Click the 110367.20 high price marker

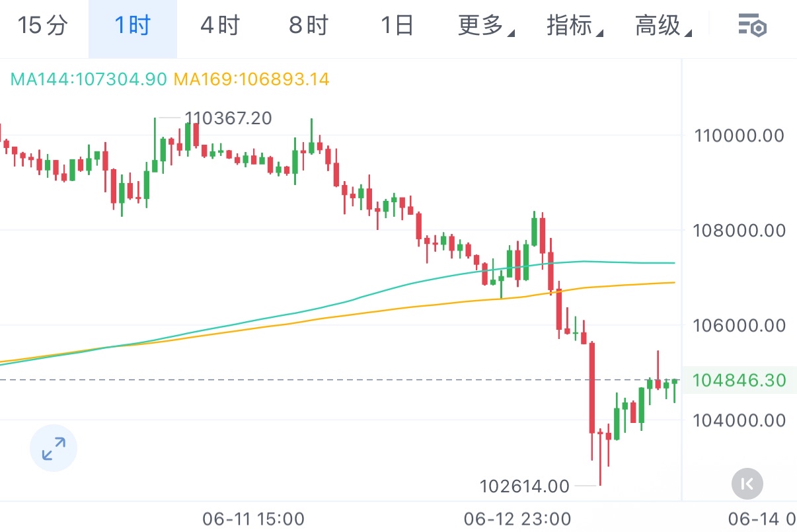(x=228, y=118)
